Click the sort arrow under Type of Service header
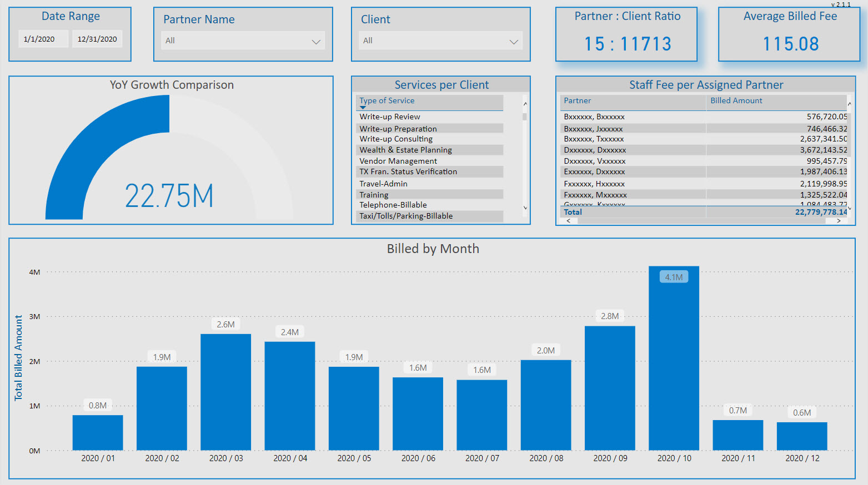 click(363, 108)
